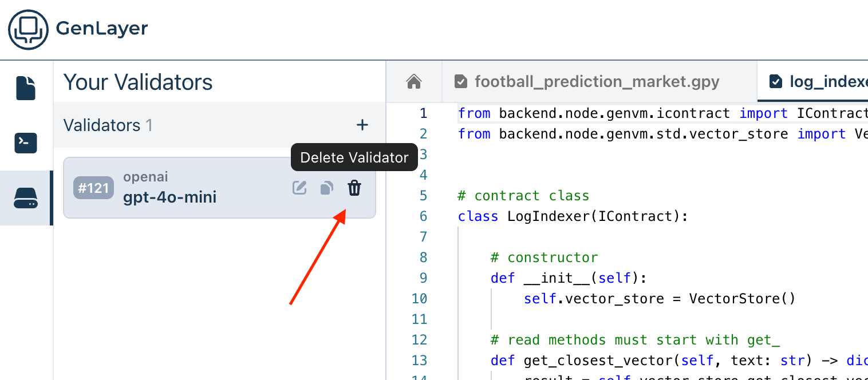Click check icon on log_indexer tab
This screenshot has height=380, width=868.
(x=776, y=82)
